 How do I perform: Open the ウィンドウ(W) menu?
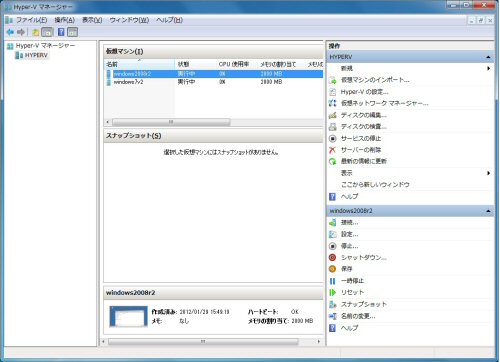129,20
